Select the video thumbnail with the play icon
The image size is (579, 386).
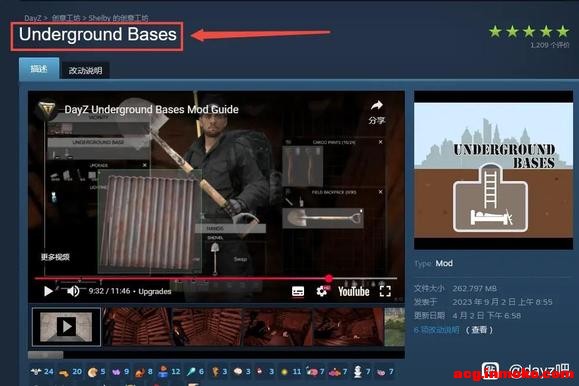tap(66, 327)
